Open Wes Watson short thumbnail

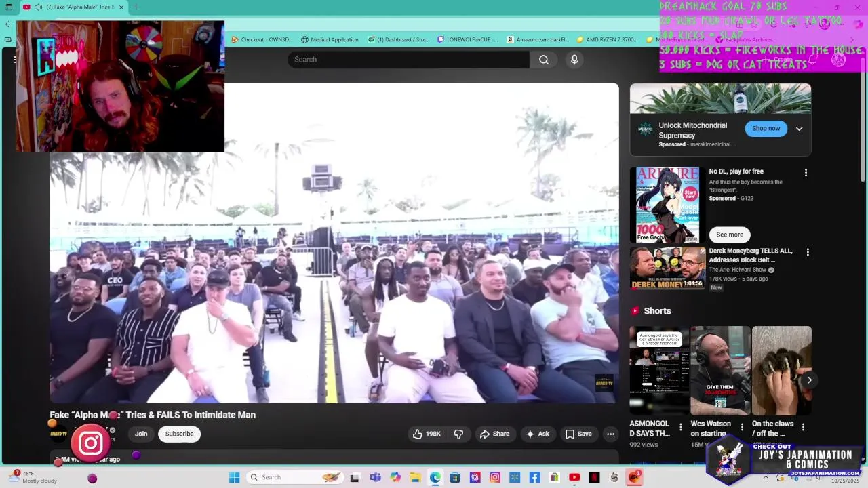coord(720,371)
